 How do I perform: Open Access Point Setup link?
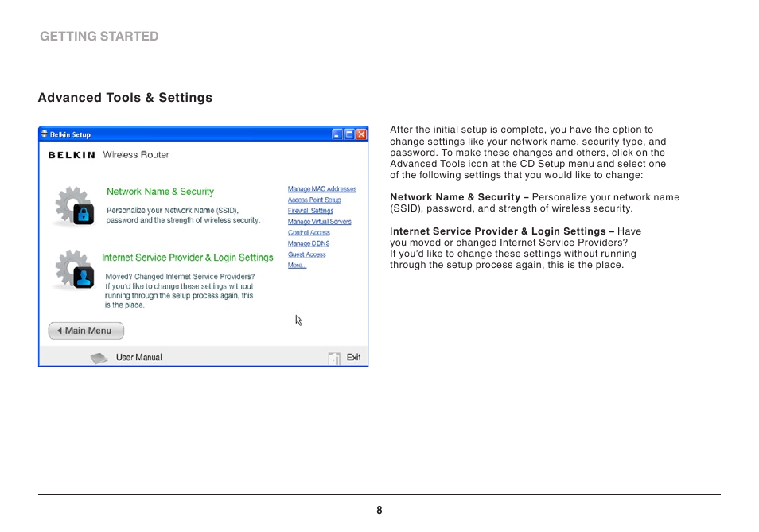[x=314, y=200]
